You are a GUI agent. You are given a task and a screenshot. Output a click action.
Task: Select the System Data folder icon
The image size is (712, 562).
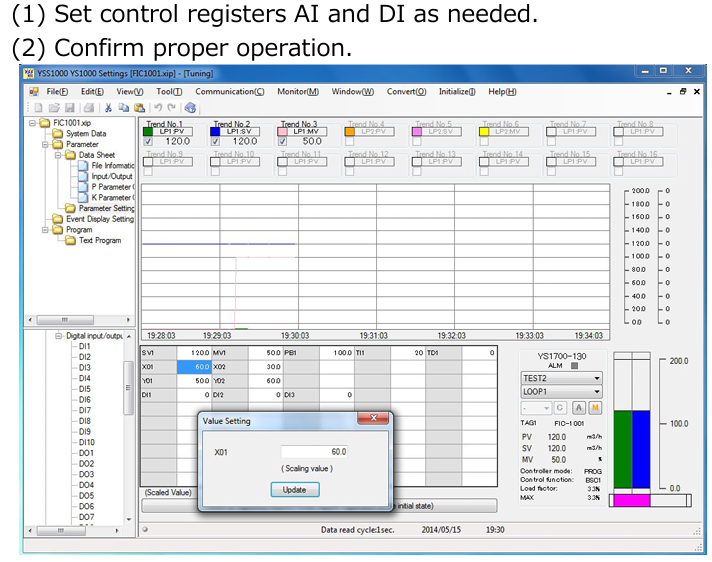(x=58, y=134)
